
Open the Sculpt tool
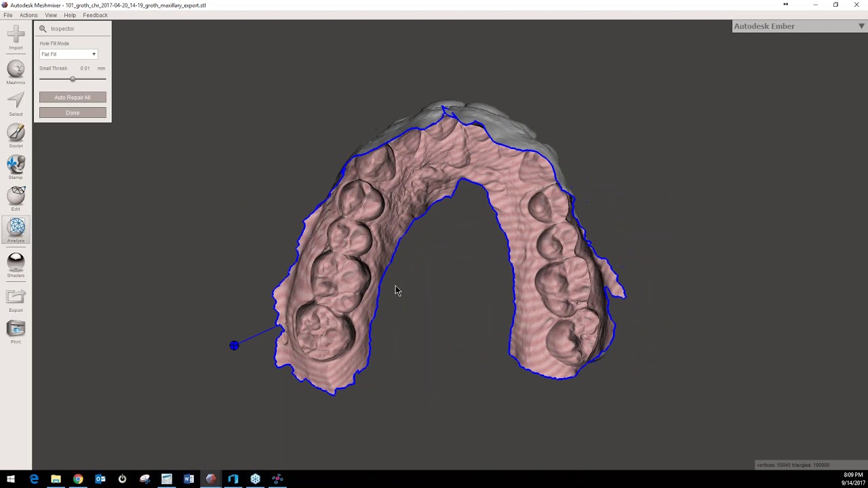(16, 136)
